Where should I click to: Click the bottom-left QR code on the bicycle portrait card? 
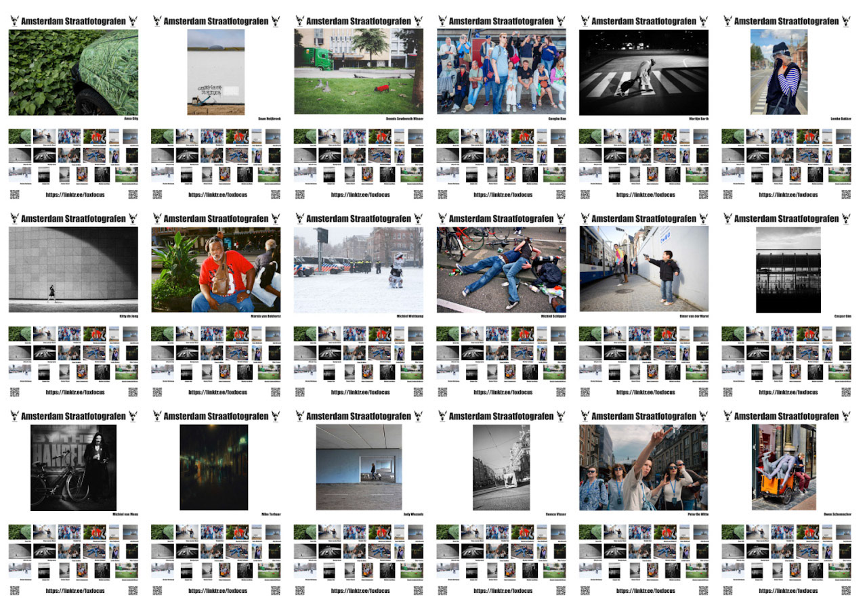tap(14, 590)
